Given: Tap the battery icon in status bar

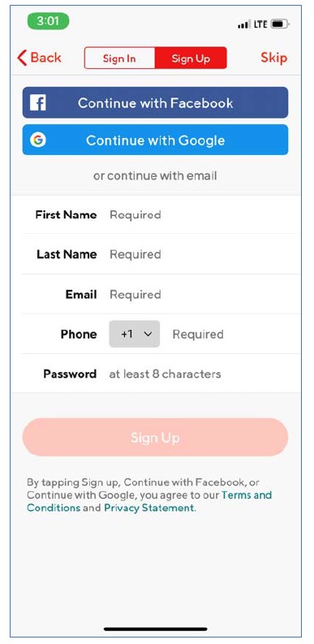Looking at the screenshot, I should 281,24.
